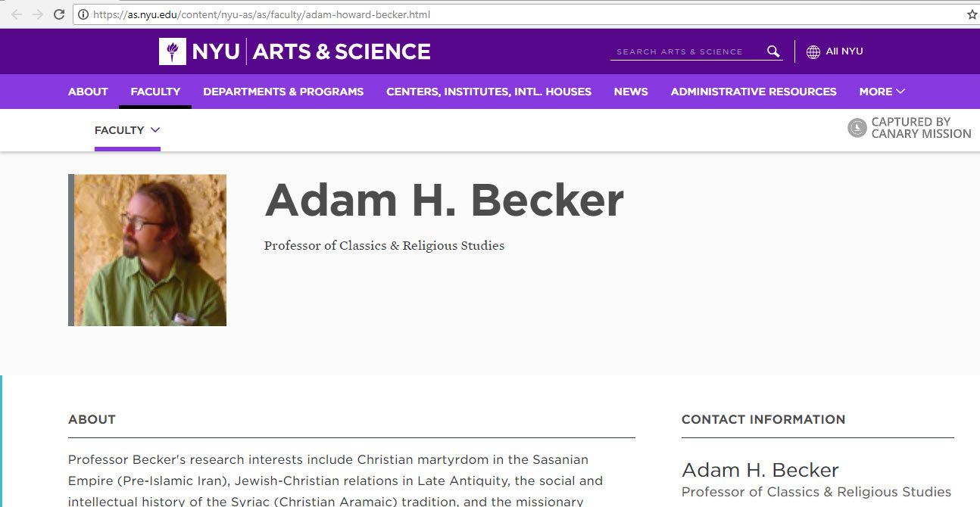Click the ABOUT navigation item
This screenshot has height=507, width=980.
click(87, 92)
